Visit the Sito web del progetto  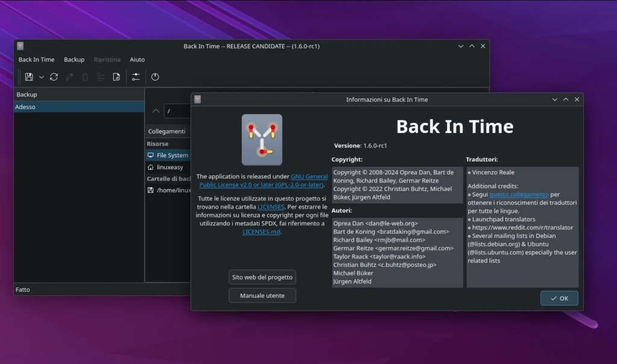coord(262,277)
